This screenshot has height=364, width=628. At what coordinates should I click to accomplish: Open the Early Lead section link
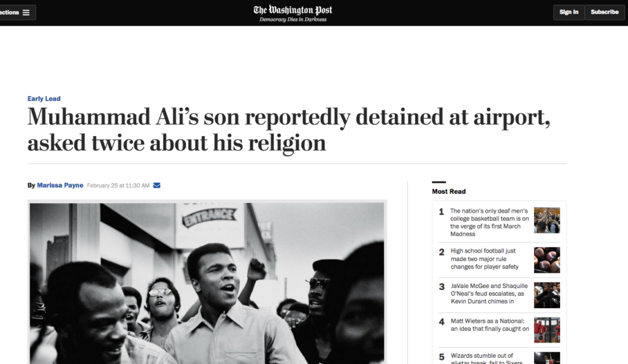click(44, 99)
